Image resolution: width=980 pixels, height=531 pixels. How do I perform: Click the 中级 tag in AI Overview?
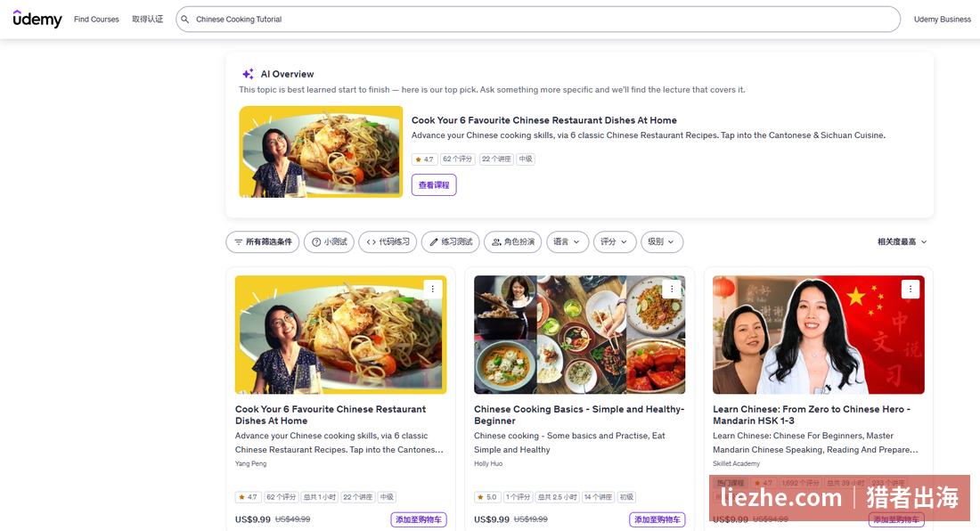[x=526, y=159]
